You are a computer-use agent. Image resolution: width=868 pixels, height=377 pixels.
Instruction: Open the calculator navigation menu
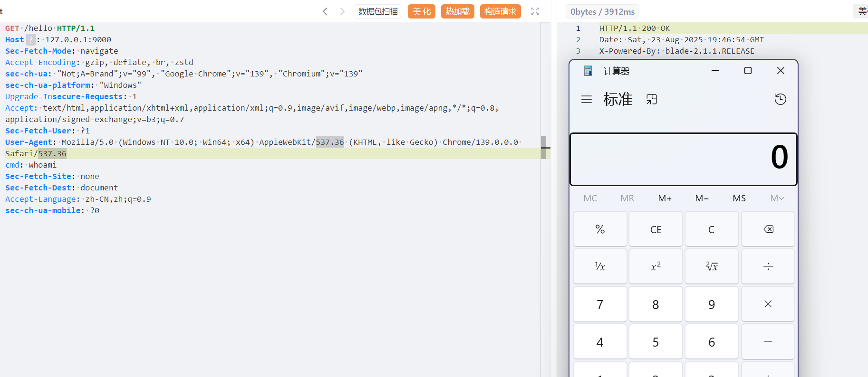click(x=587, y=99)
